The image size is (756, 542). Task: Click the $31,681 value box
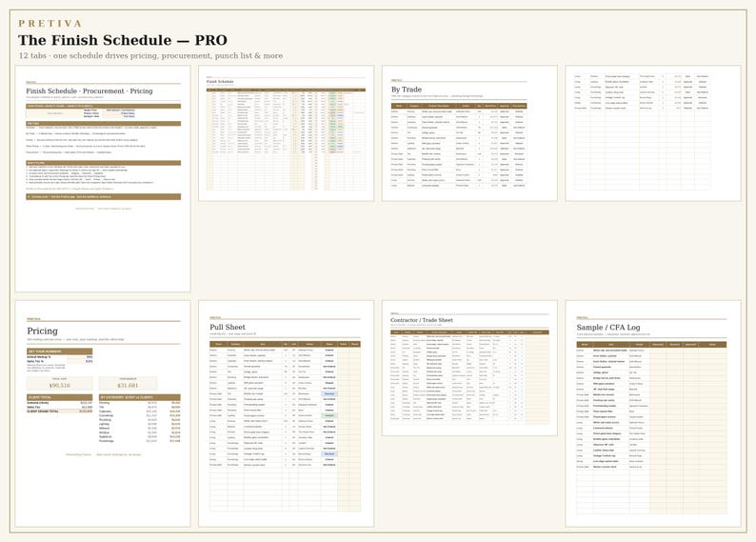pos(128,383)
